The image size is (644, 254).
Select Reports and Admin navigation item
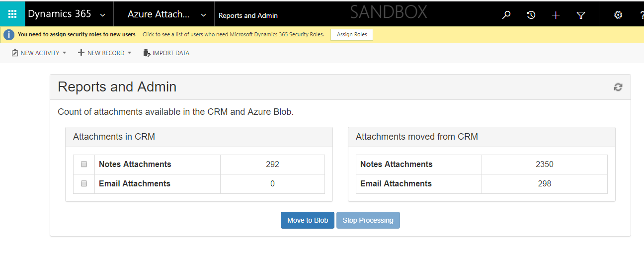(248, 15)
